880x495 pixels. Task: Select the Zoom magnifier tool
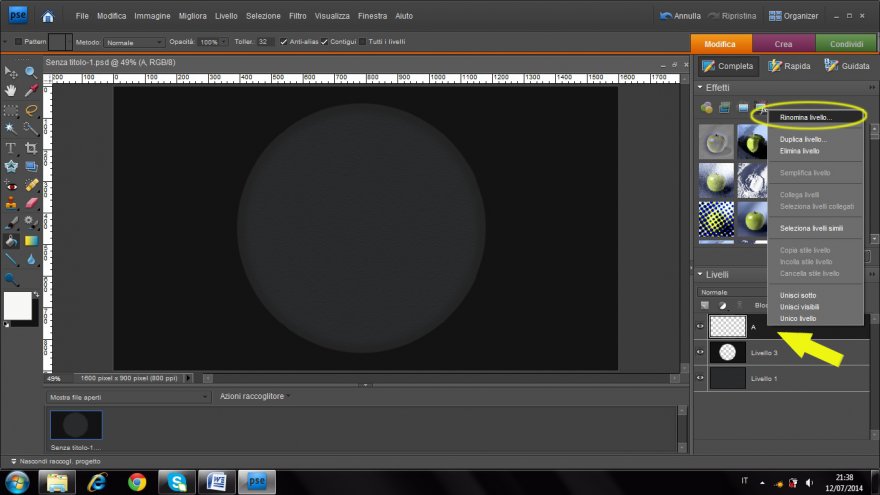click(x=31, y=72)
